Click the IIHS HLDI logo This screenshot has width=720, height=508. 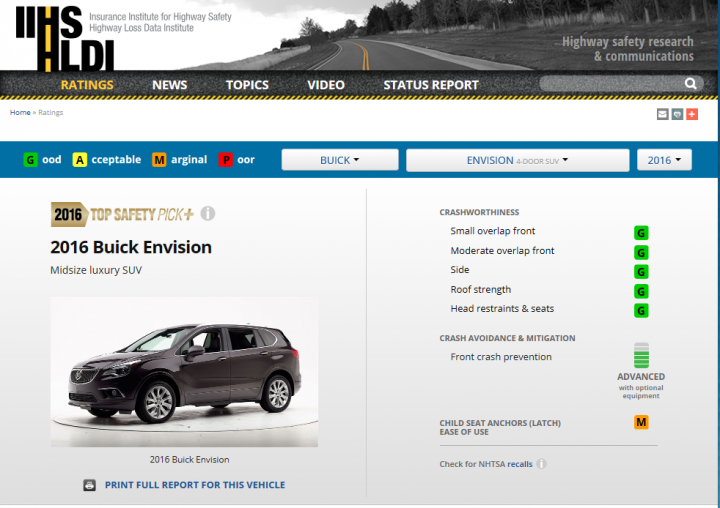click(64, 38)
